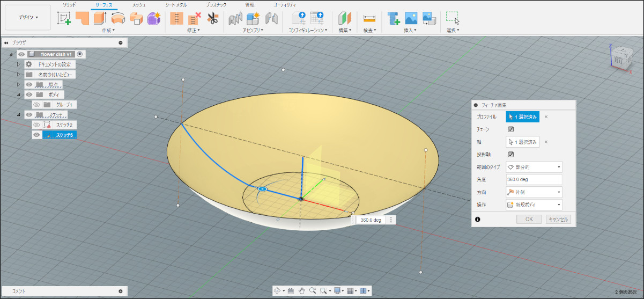
Task: Uncheck the チェーン checkbox
Action: click(511, 129)
